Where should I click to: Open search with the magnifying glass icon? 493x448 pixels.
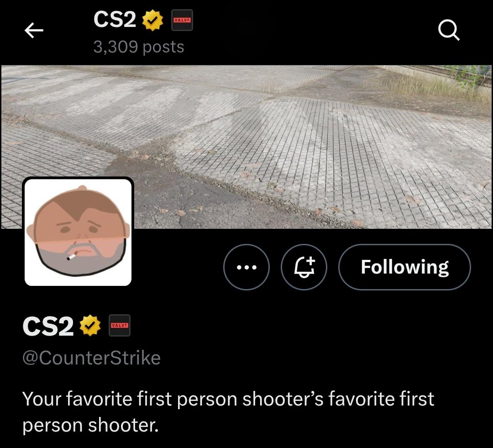[x=449, y=30]
